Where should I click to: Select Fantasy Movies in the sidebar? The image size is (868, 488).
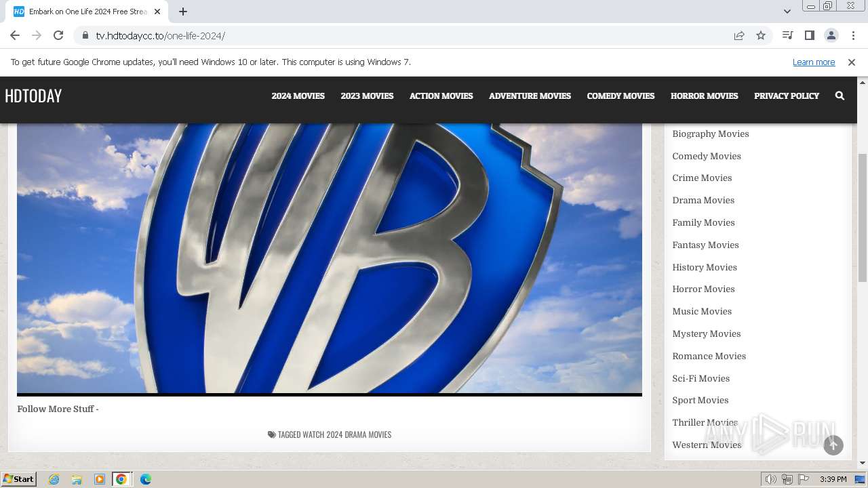pyautogui.click(x=705, y=245)
